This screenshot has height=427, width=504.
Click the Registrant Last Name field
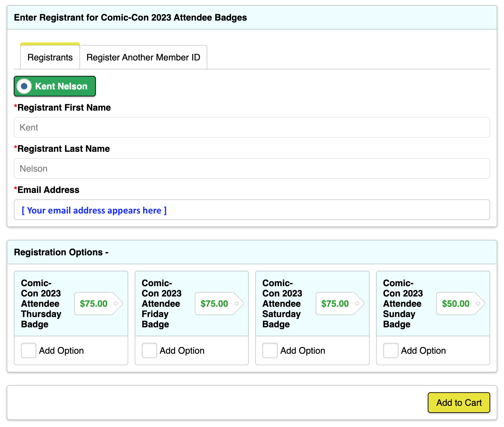click(252, 168)
